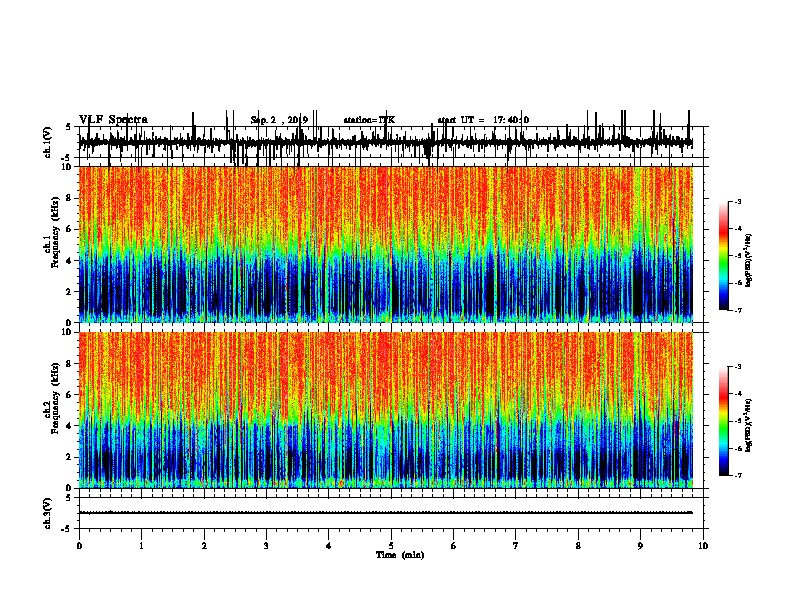This screenshot has width=792, height=612.
Task: Click the "-3" label on ch.1 color bar
Action: (x=738, y=201)
